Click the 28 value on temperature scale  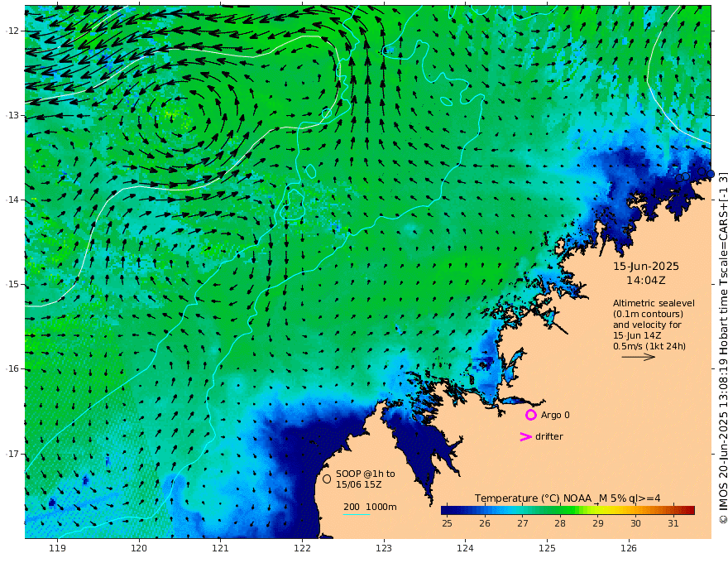[560, 523]
